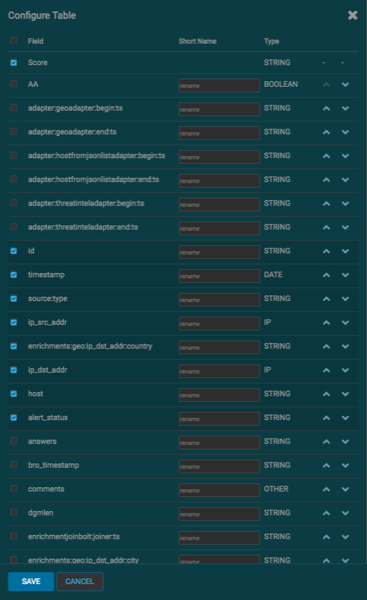Viewport: 367px width, 600px height.
Task: Move the timestamp field up
Action: 326,275
